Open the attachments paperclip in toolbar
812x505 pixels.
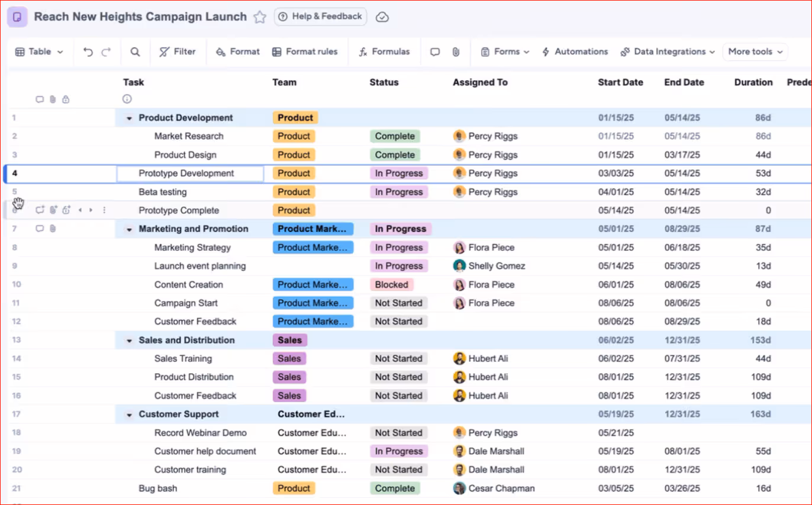coord(456,52)
